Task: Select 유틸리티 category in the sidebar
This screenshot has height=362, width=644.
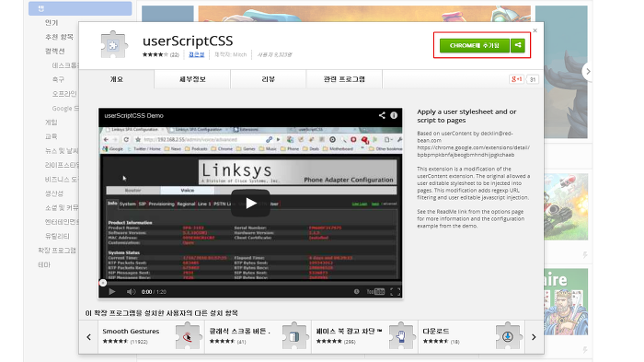Action: [57, 236]
